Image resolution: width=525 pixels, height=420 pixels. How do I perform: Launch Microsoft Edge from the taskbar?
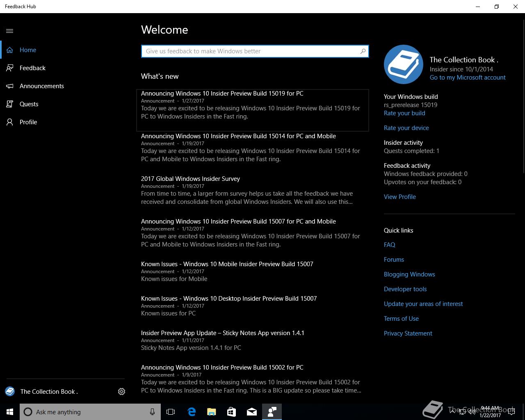point(192,412)
